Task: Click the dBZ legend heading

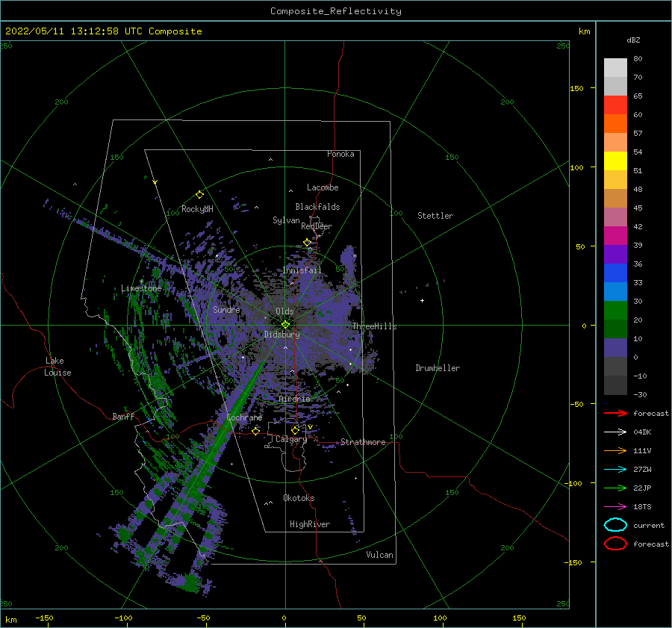Action: coord(633,40)
